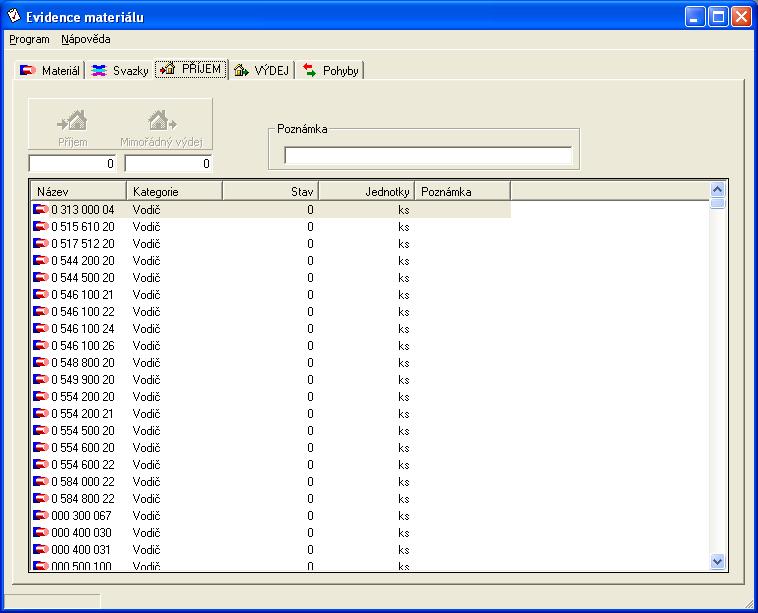The image size is (758, 613).
Task: Click the icon of row 0 313 000 04
Action: coord(41,210)
